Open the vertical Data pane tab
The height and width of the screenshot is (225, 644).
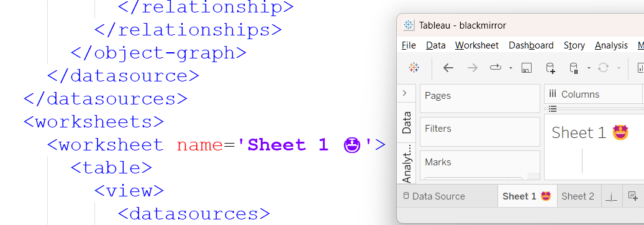coord(407,122)
